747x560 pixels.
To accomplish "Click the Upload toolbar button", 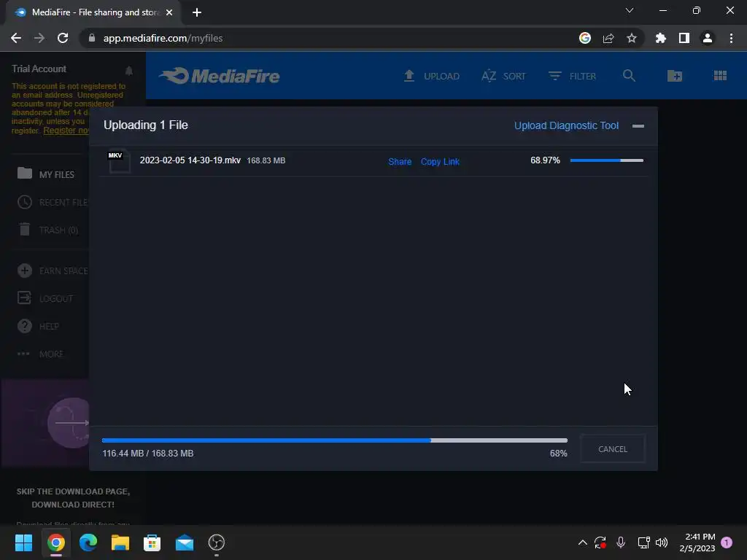I will click(x=431, y=76).
